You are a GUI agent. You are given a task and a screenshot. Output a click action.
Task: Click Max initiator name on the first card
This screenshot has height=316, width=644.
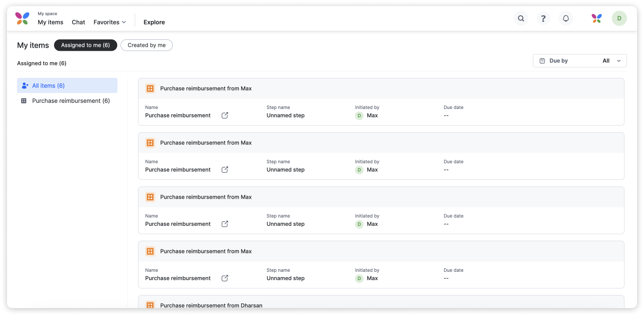tap(372, 116)
